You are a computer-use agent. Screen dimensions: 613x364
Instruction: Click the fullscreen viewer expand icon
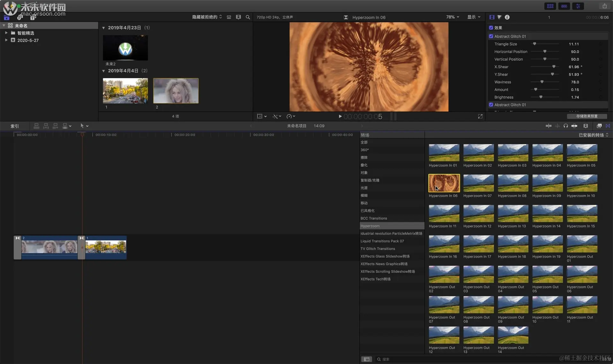click(480, 117)
